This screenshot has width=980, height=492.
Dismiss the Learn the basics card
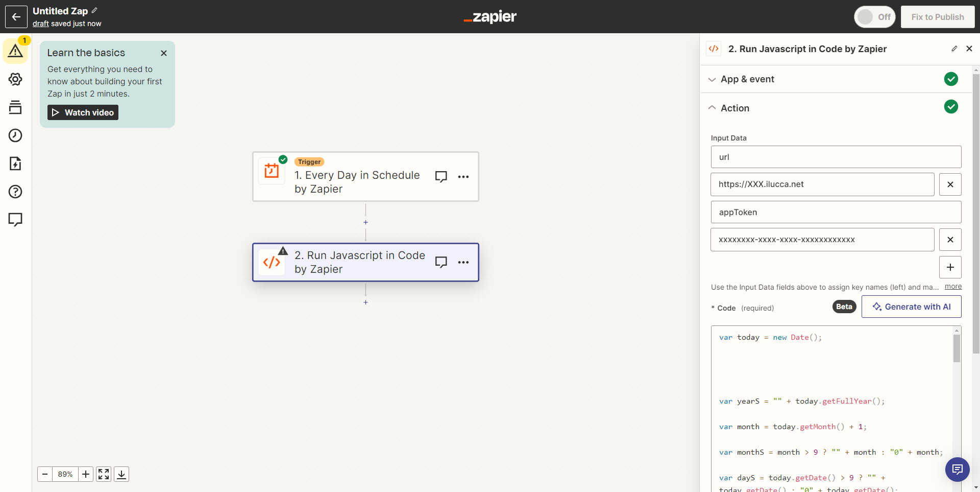[x=164, y=53]
